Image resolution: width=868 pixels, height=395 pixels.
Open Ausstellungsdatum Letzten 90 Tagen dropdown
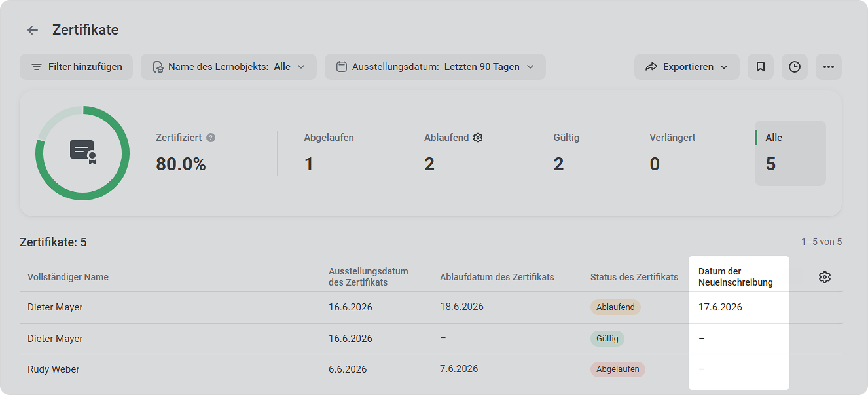click(435, 67)
